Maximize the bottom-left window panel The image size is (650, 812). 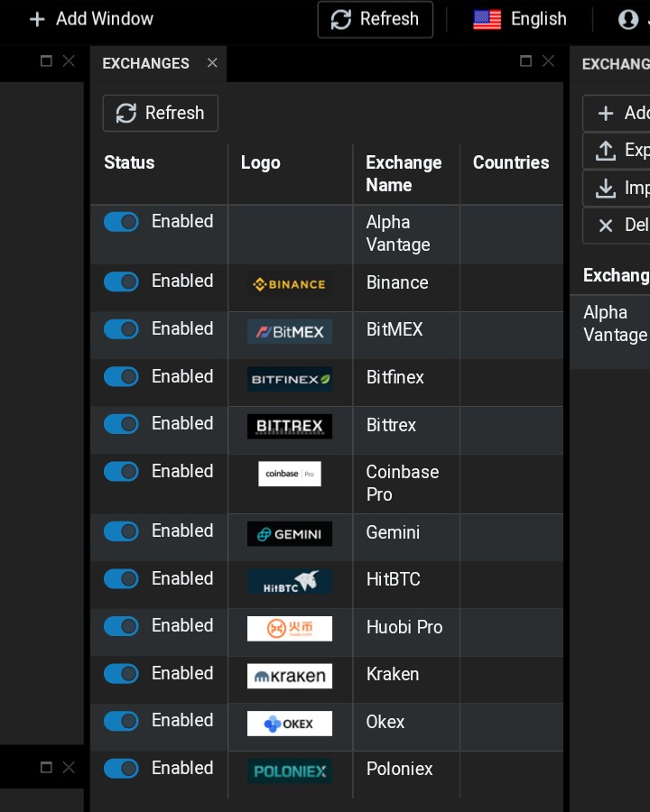(x=46, y=767)
